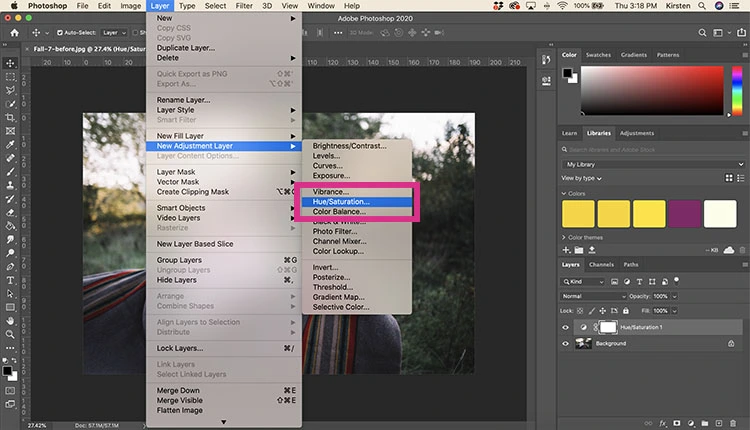This screenshot has height=430, width=750.
Task: Click the Search libraries and Adobe Stock field
Action: (653, 150)
